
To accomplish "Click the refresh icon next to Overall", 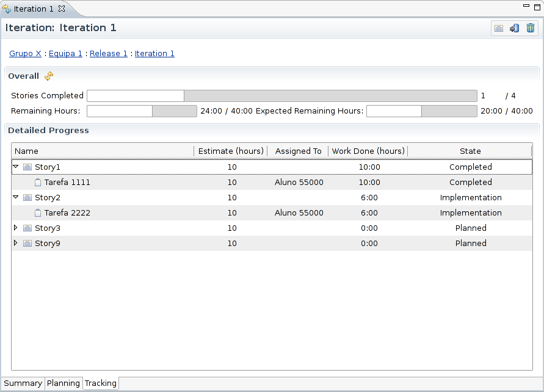I will (x=49, y=76).
